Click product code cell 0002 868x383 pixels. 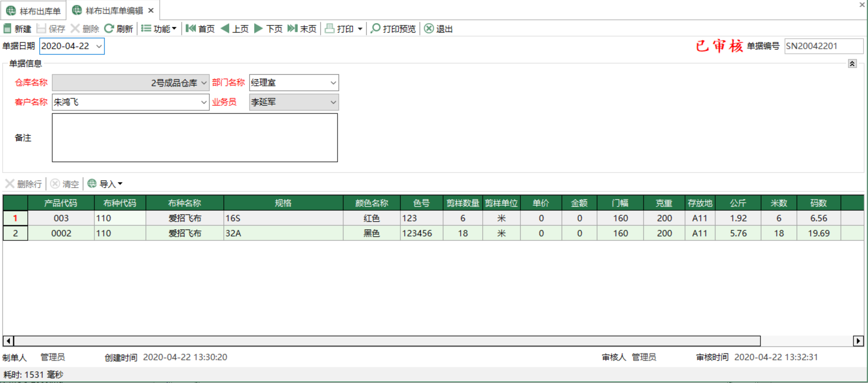[61, 233]
